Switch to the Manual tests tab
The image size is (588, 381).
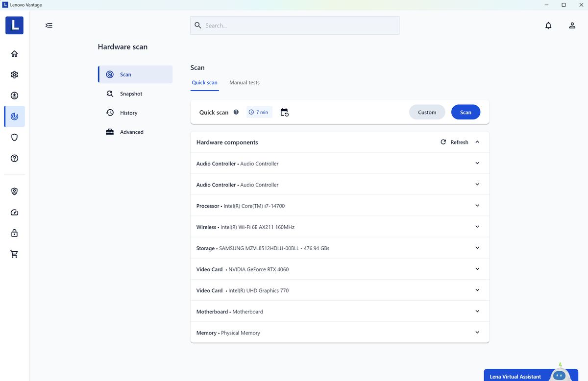tap(245, 83)
